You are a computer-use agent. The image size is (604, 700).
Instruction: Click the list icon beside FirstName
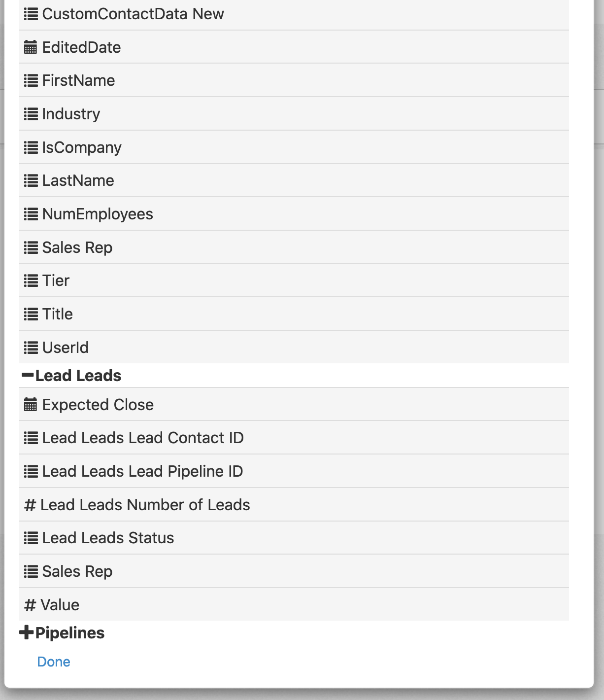pyautogui.click(x=31, y=80)
